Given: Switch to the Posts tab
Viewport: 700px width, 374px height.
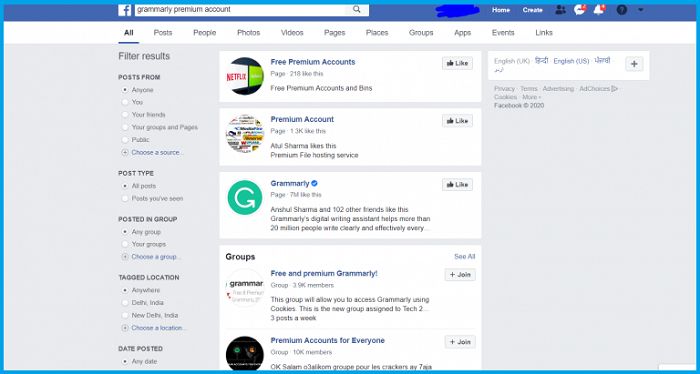Looking at the screenshot, I should (x=163, y=33).
